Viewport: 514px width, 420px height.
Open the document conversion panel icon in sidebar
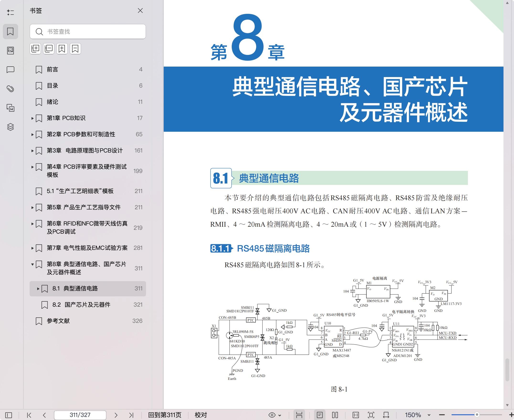(10, 108)
